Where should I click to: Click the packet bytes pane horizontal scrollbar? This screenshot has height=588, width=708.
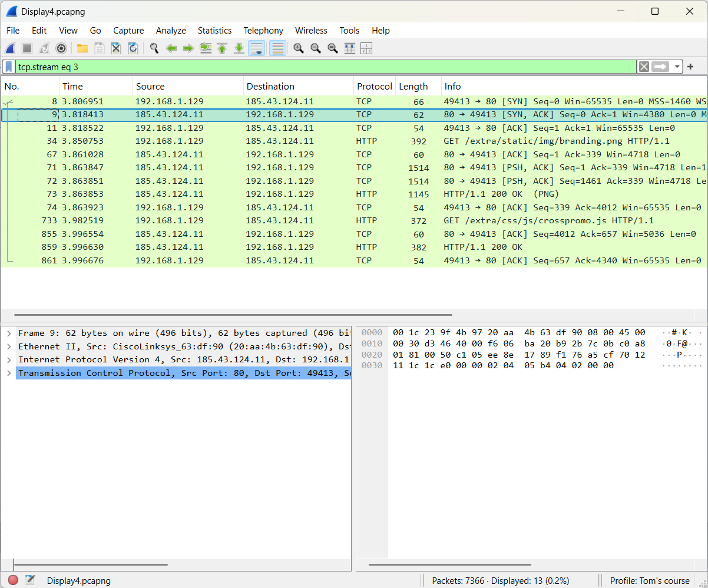[450, 565]
